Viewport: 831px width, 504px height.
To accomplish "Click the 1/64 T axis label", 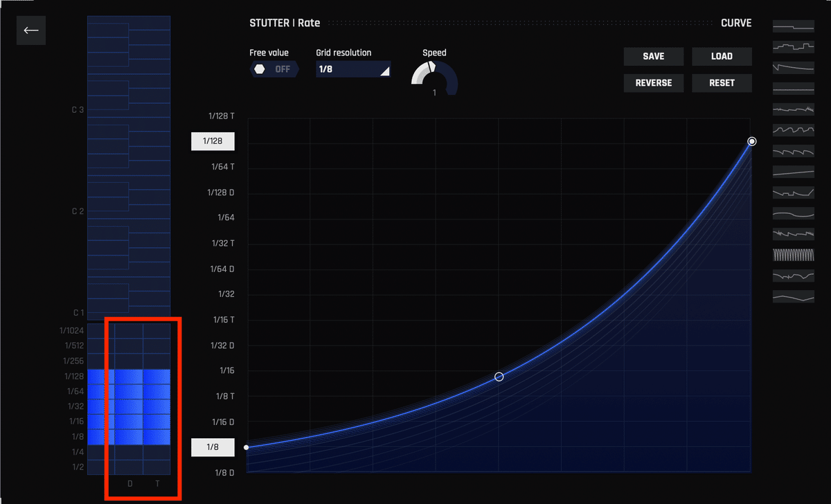I will pyautogui.click(x=224, y=167).
